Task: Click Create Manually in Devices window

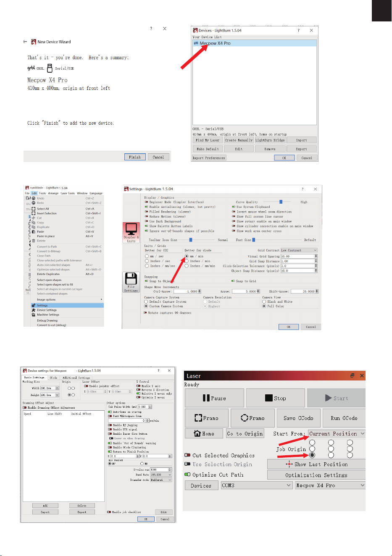Action: pyautogui.click(x=239, y=140)
